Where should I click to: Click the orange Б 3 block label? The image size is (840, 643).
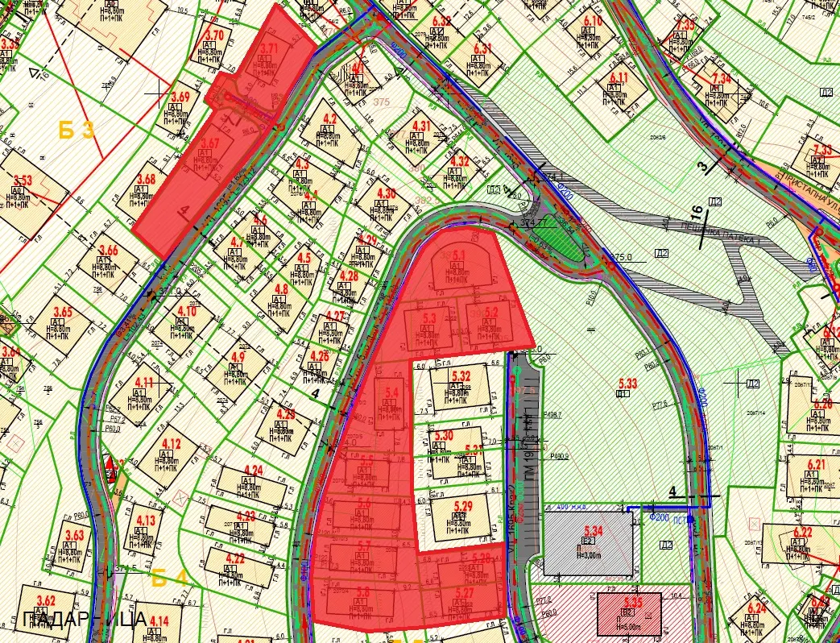[77, 129]
